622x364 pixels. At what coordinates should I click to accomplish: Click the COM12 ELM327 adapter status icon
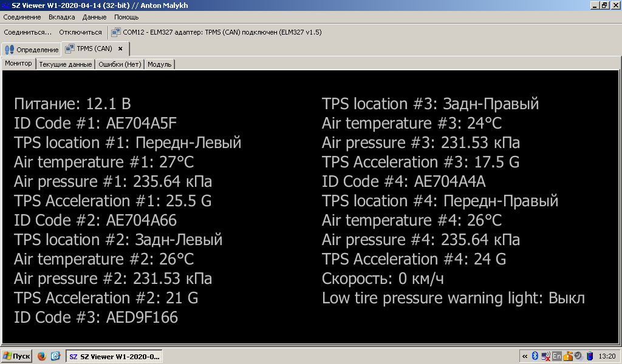[115, 32]
